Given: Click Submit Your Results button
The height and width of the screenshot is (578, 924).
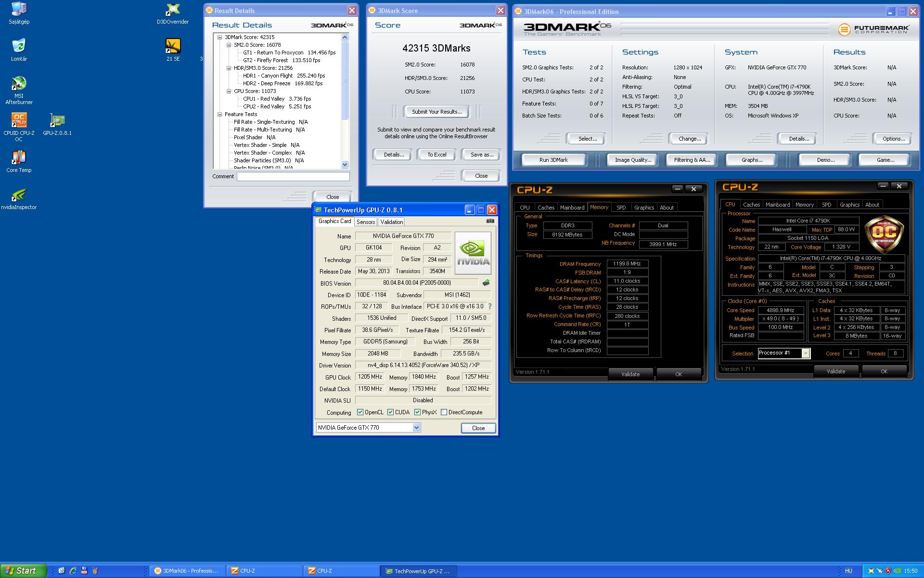Looking at the screenshot, I should click(436, 112).
